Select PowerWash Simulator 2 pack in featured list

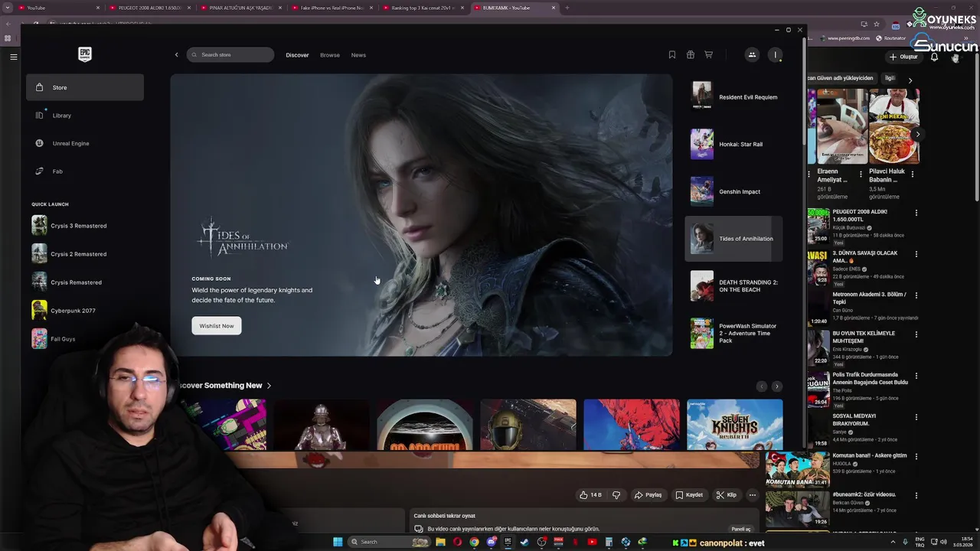(x=734, y=333)
